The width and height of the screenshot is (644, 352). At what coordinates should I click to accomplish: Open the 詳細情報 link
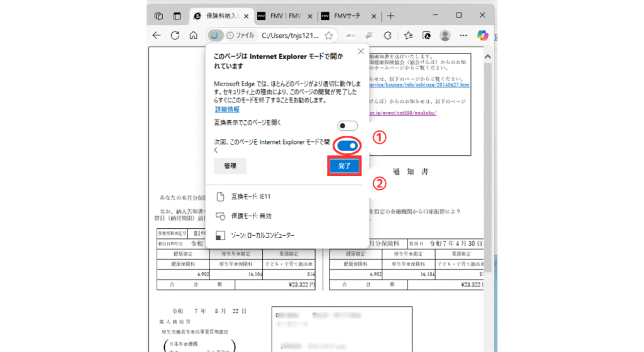(227, 109)
